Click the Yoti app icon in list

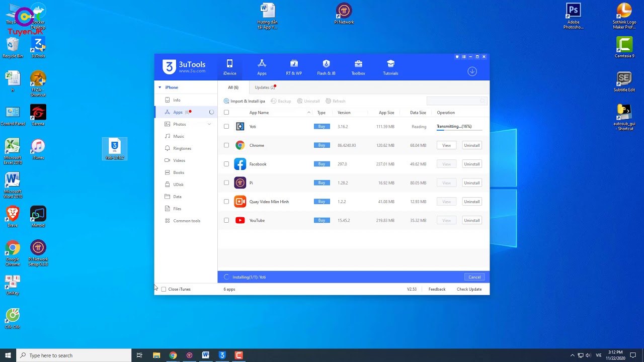click(x=240, y=127)
